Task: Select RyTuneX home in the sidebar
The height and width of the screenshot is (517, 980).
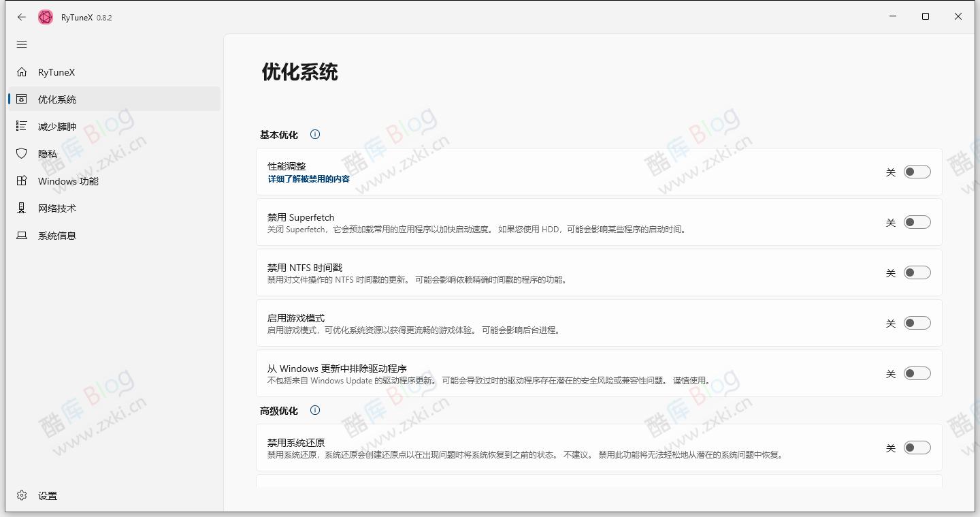Action: [x=57, y=72]
